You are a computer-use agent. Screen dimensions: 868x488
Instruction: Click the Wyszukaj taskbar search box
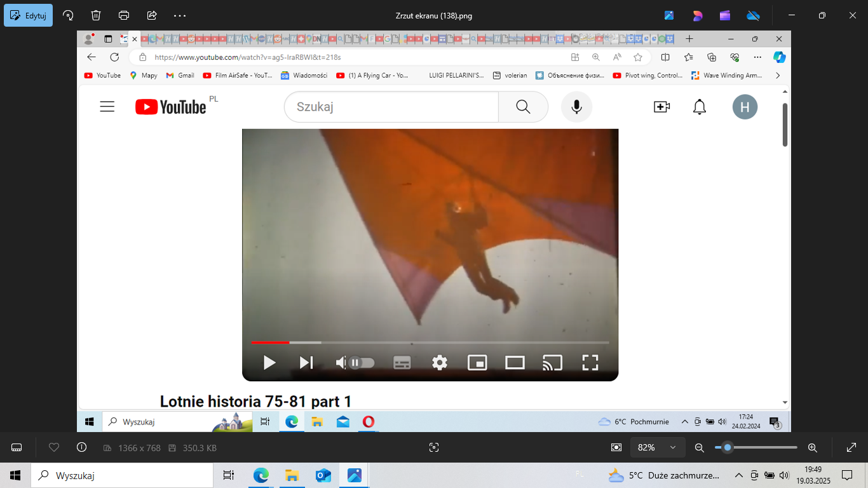[121, 475]
